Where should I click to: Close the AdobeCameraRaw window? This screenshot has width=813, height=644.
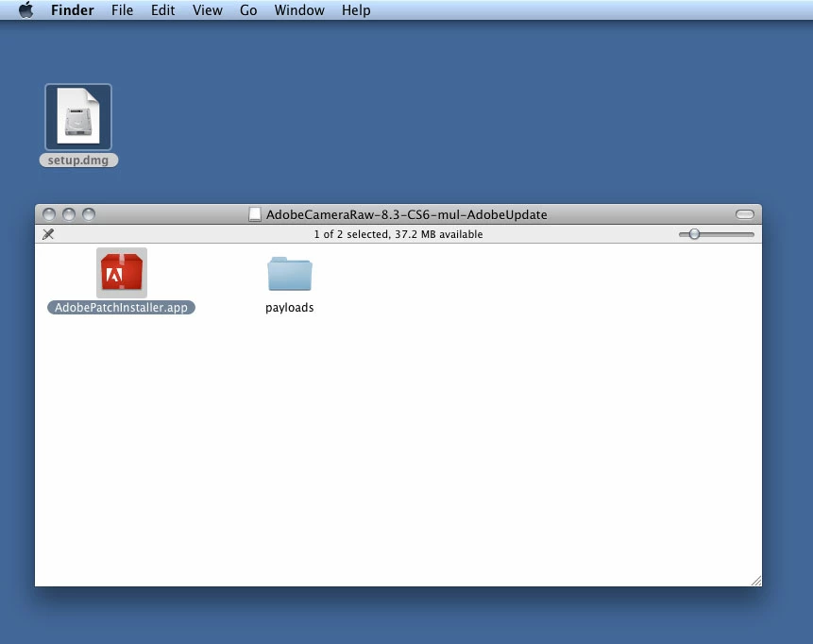(x=49, y=214)
